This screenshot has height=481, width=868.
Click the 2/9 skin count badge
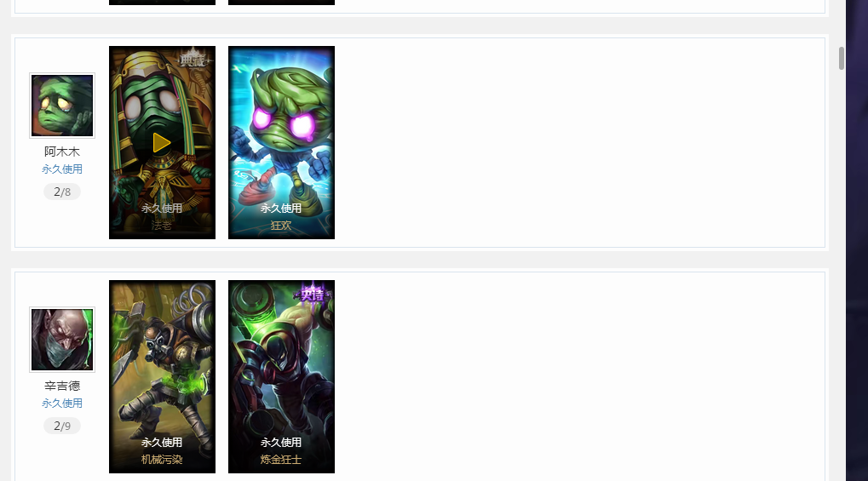pos(62,427)
